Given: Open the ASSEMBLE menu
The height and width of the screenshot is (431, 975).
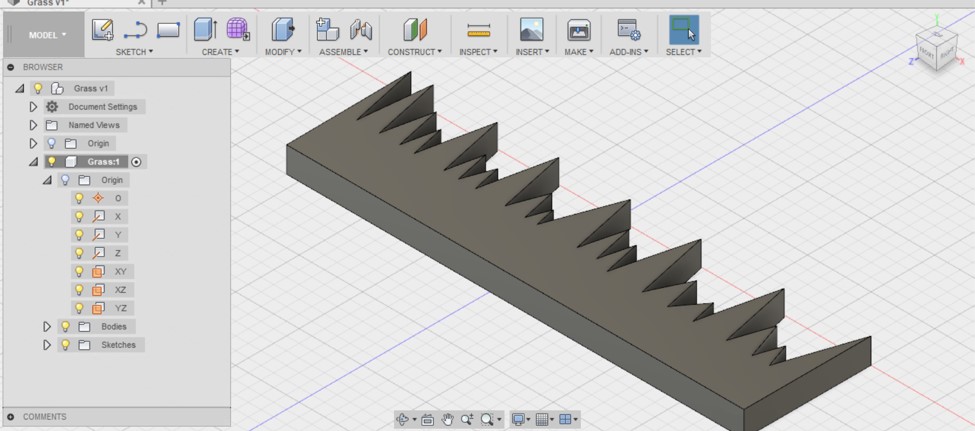Looking at the screenshot, I should coord(344,52).
